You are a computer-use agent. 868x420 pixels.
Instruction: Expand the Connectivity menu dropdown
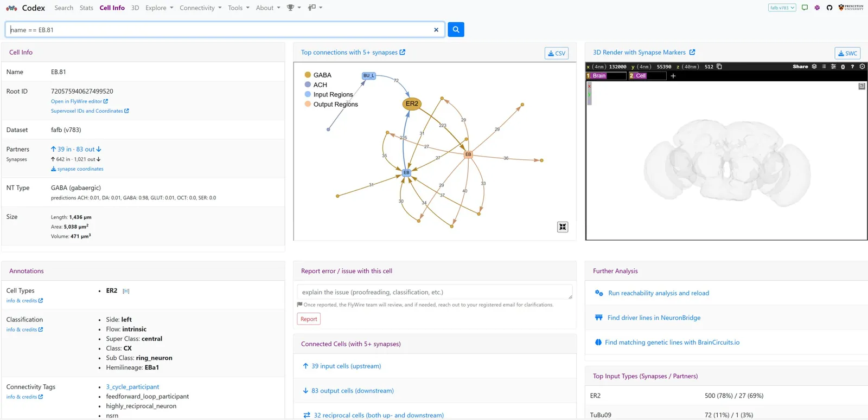(200, 8)
